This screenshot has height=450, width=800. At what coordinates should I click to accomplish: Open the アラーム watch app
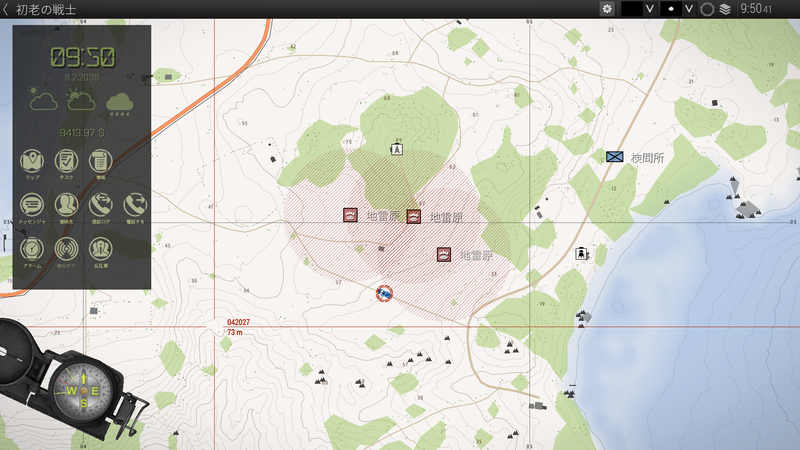coord(32,249)
